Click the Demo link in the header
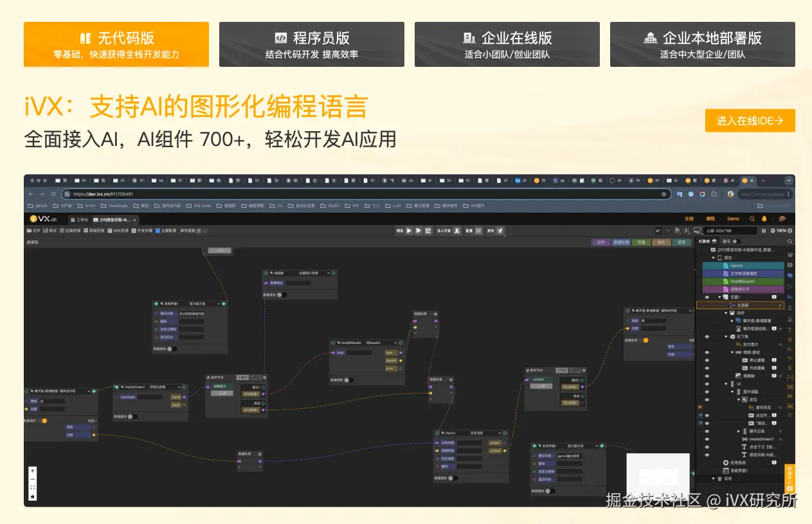This screenshot has width=812, height=524. click(x=733, y=219)
